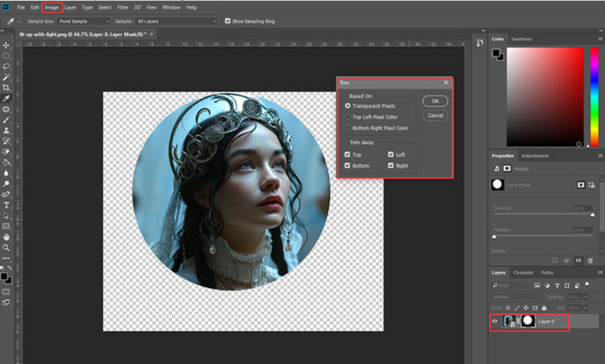Click the Filter for Type Layers icon
The width and height of the screenshot is (605, 364).
click(557, 285)
